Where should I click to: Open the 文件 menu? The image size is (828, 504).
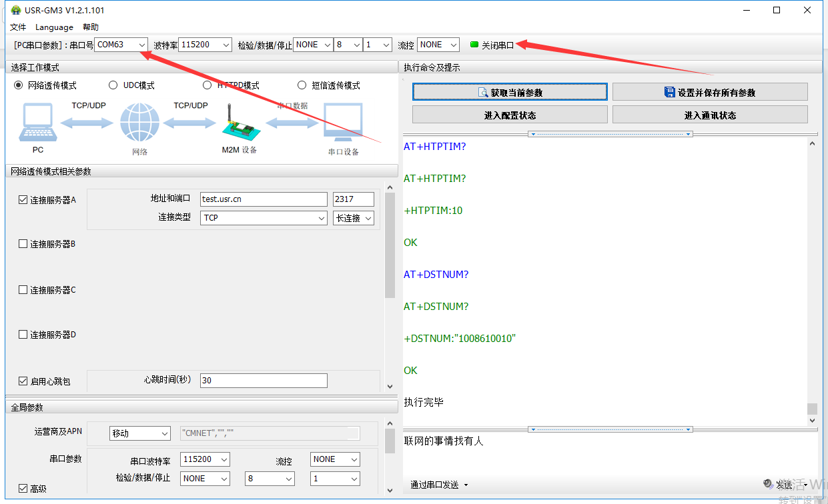[18, 27]
